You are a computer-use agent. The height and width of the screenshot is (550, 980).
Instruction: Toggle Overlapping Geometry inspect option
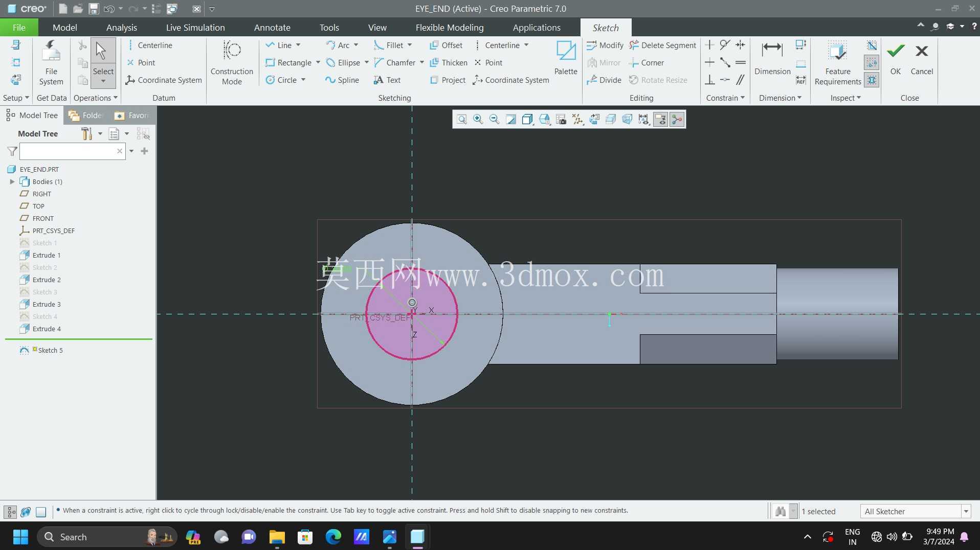(872, 45)
